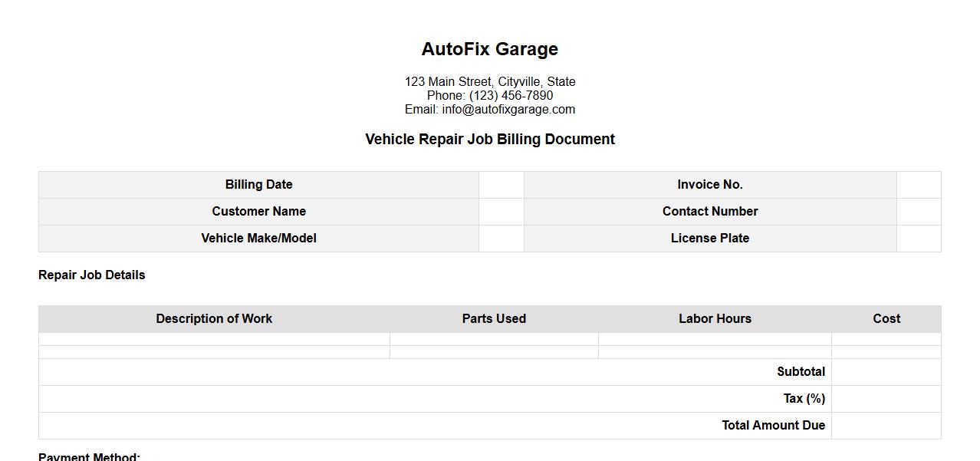Select the blank Customer Name value cell

point(502,212)
